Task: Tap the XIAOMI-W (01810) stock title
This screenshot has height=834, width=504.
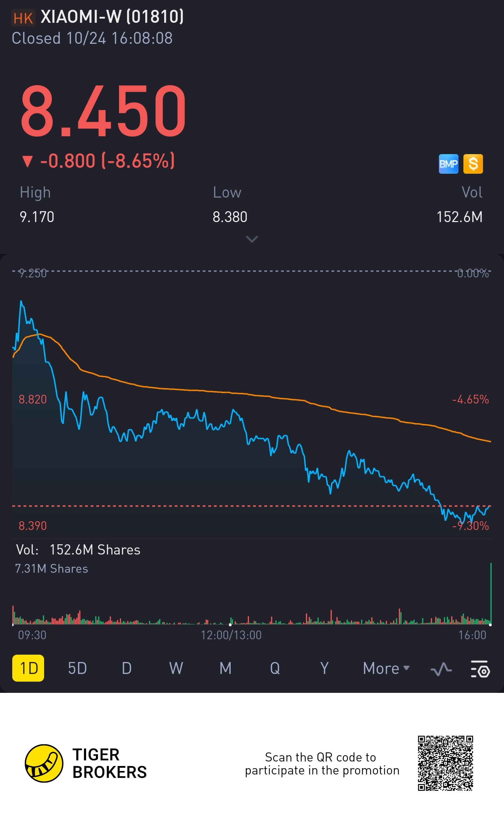Action: 112,17
